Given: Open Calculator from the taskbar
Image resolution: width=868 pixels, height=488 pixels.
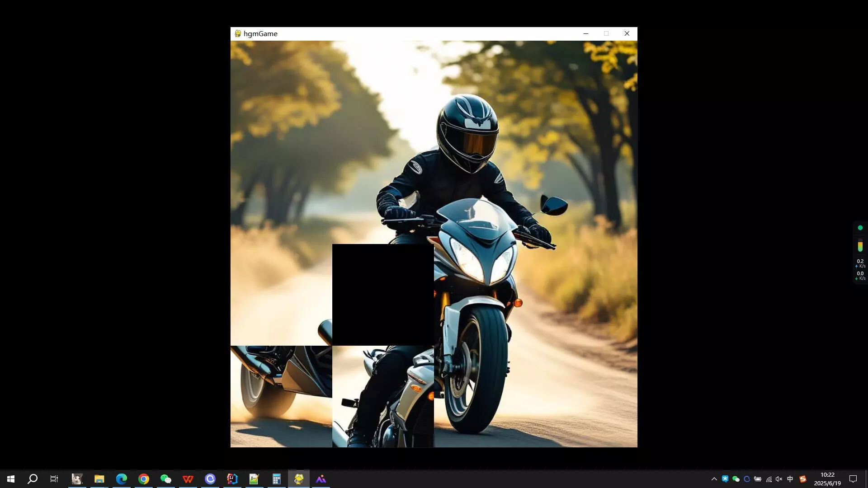Looking at the screenshot, I should coord(276,479).
